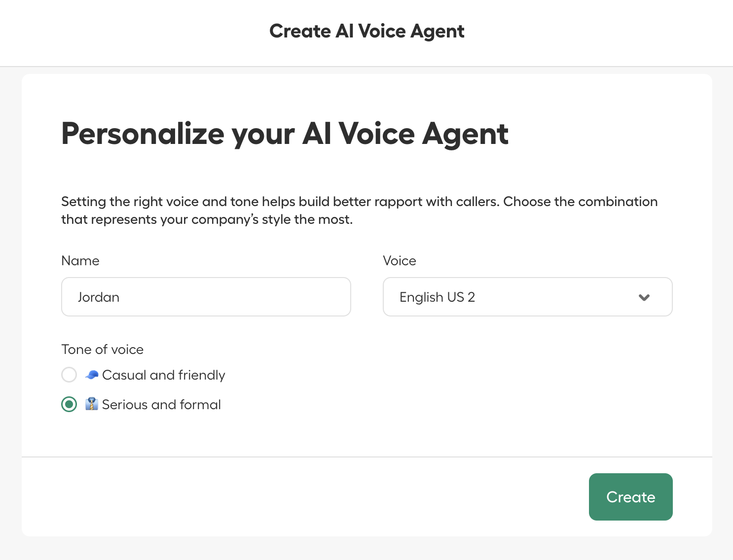Screen dimensions: 733x560
Task: Click the Personalize your AI Voice Agent heading
Action: pos(285,134)
